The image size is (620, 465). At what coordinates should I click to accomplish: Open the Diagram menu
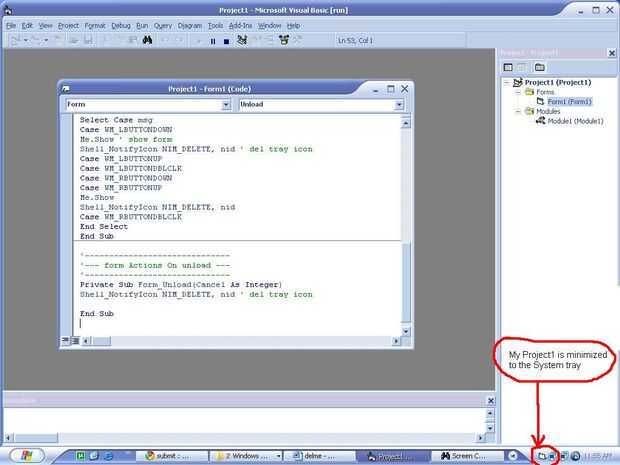click(x=190, y=26)
